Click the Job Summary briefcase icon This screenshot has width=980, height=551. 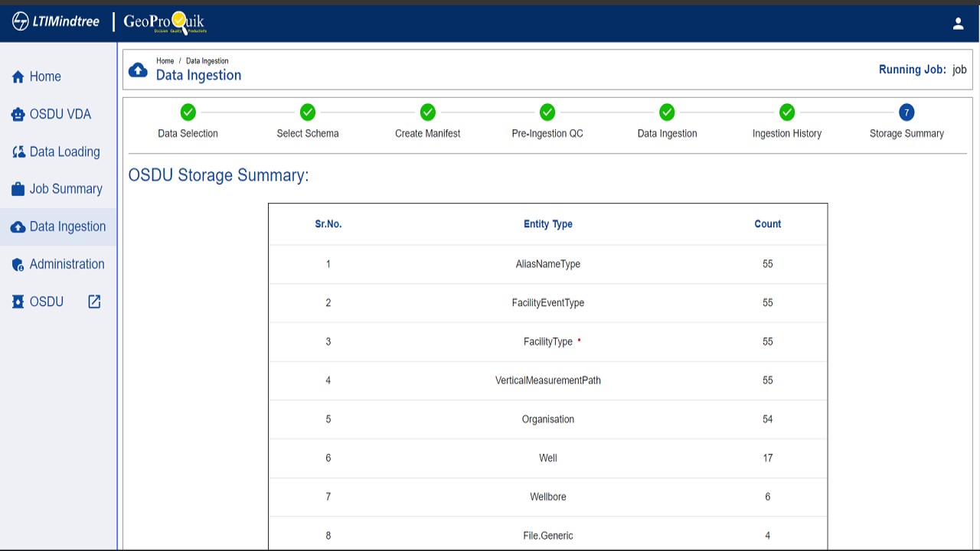pyautogui.click(x=18, y=189)
